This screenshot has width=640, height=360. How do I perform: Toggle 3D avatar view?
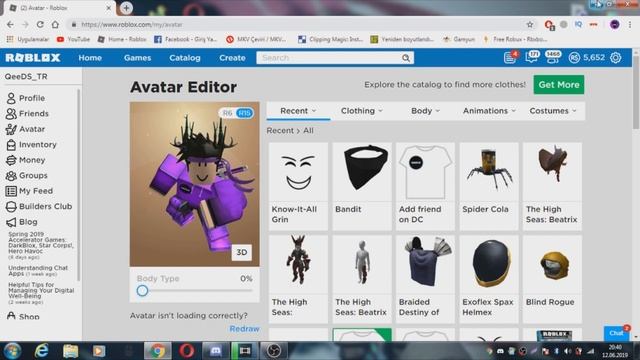[242, 252]
